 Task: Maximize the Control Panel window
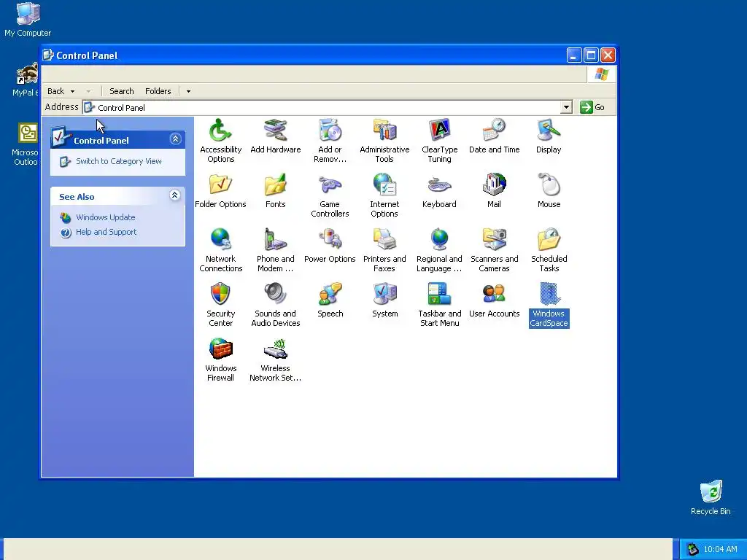tap(591, 55)
